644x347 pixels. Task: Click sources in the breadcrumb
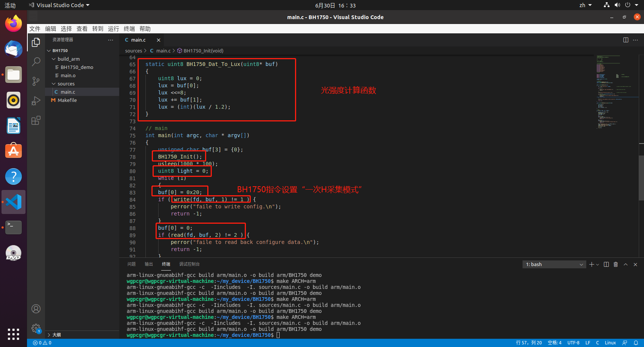click(x=133, y=51)
